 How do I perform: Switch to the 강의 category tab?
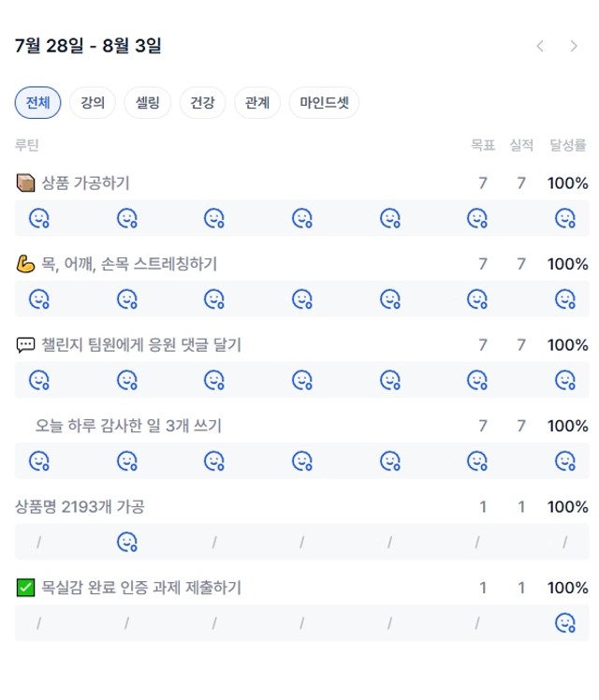[x=93, y=103]
